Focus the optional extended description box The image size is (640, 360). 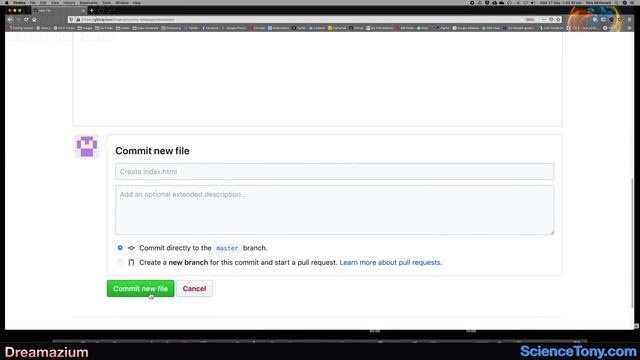[334, 210]
